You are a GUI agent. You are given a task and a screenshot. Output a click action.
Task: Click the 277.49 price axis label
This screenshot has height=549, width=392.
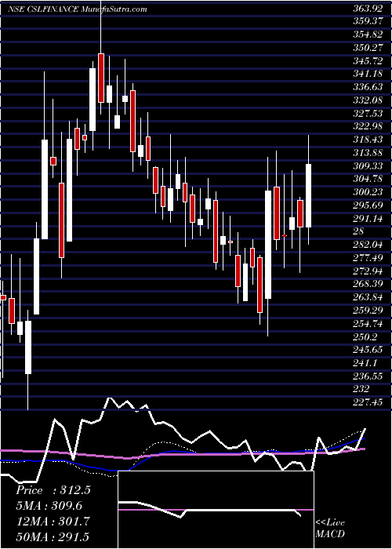367,258
